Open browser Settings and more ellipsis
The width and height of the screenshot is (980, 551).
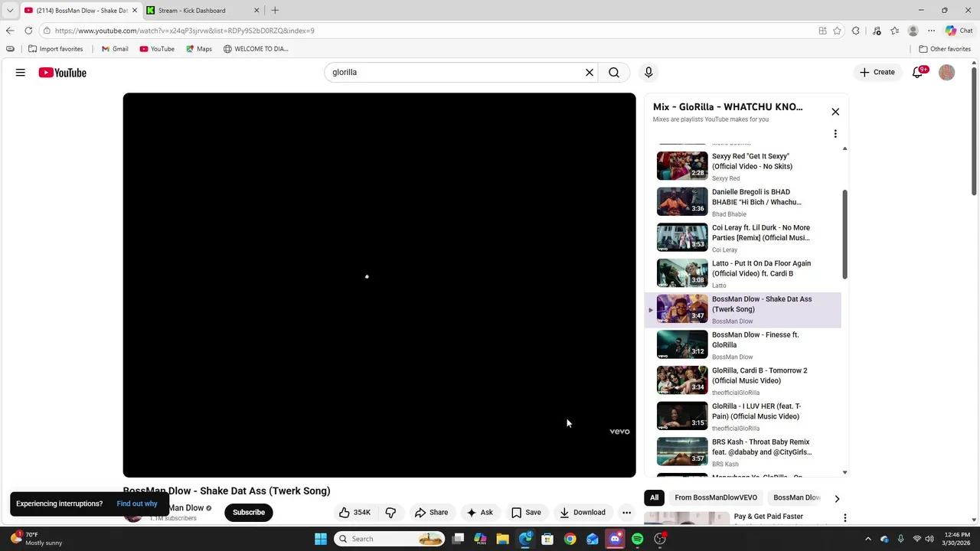[x=931, y=31]
